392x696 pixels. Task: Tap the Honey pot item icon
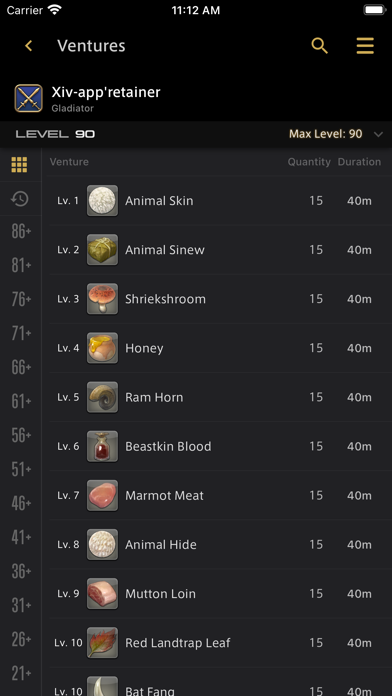(x=103, y=348)
